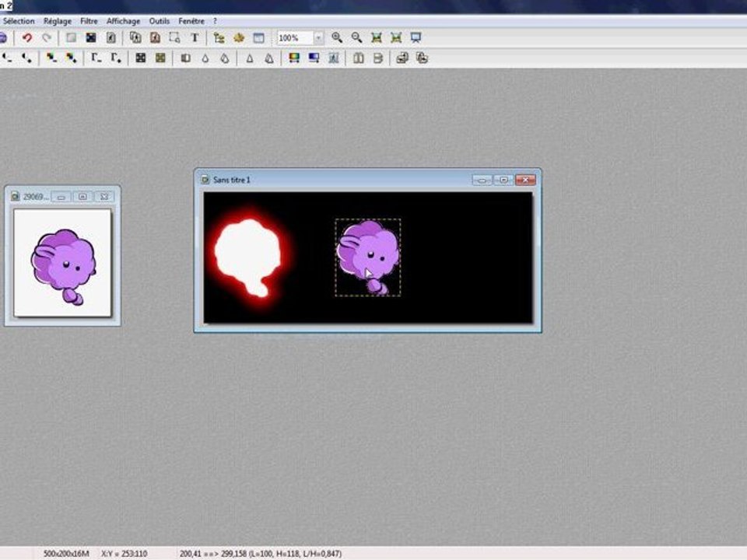Minimize the Sans titre 1 window
The width and height of the screenshot is (747, 560).
[x=482, y=180]
